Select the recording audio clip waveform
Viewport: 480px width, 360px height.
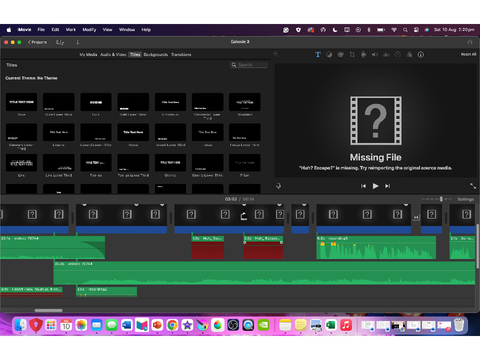376,248
